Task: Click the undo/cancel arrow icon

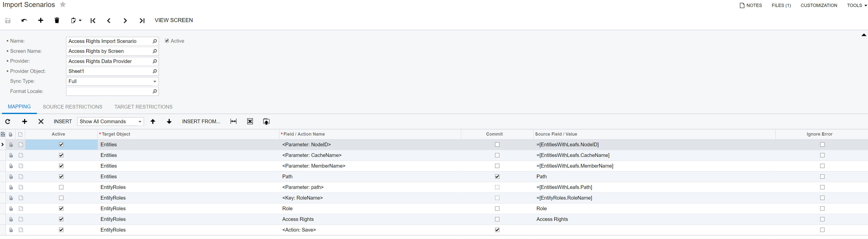Action: click(x=24, y=21)
